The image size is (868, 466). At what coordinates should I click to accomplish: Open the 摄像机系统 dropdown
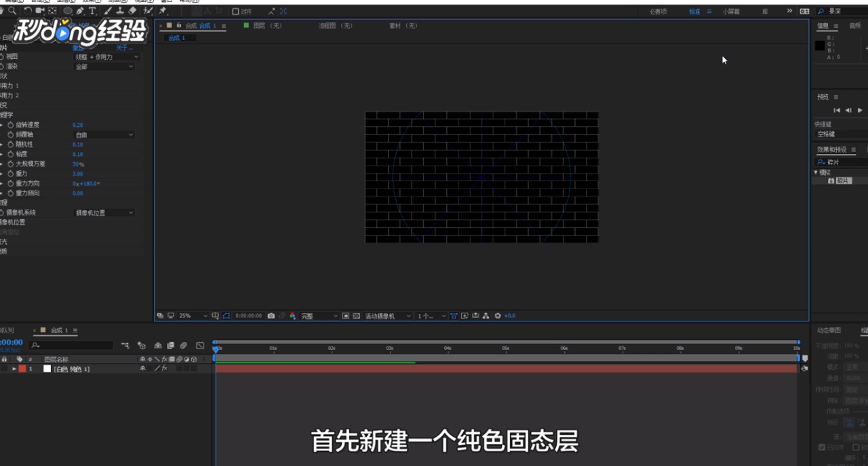[x=104, y=213]
